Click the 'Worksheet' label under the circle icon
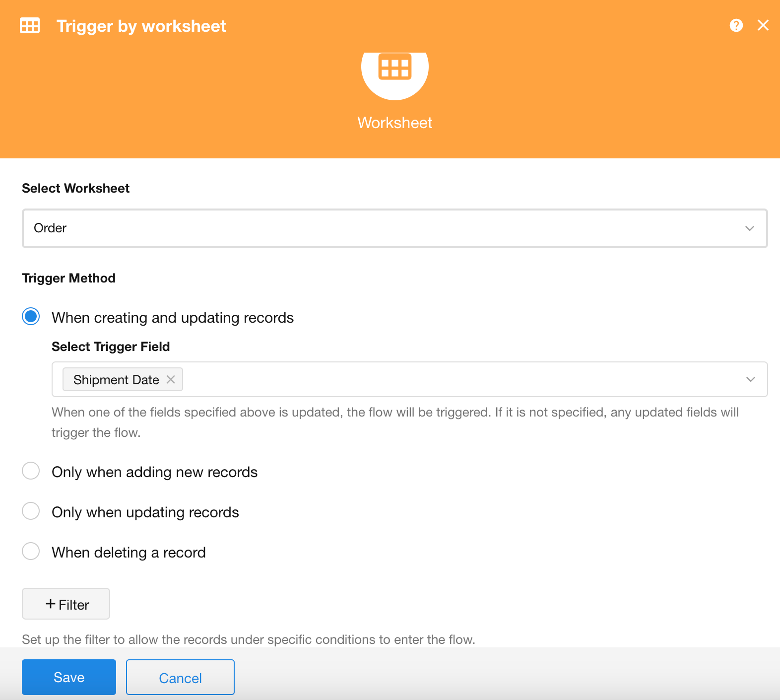 tap(395, 123)
